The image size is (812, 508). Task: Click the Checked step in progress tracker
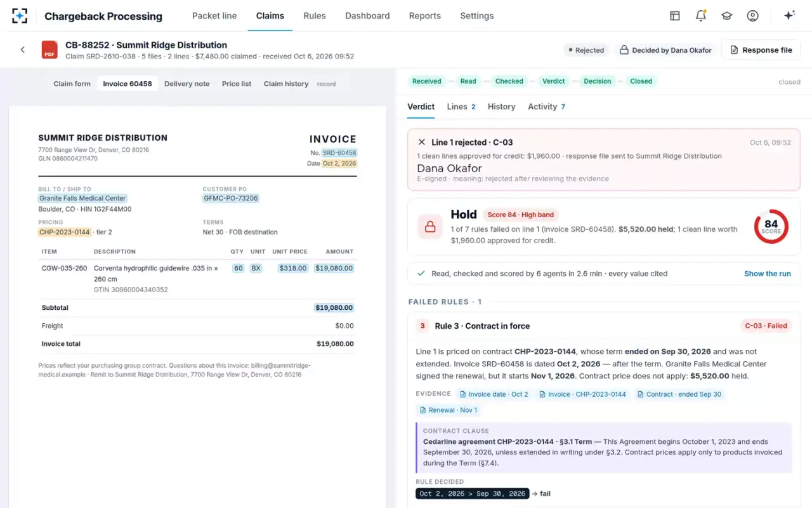pyautogui.click(x=509, y=81)
